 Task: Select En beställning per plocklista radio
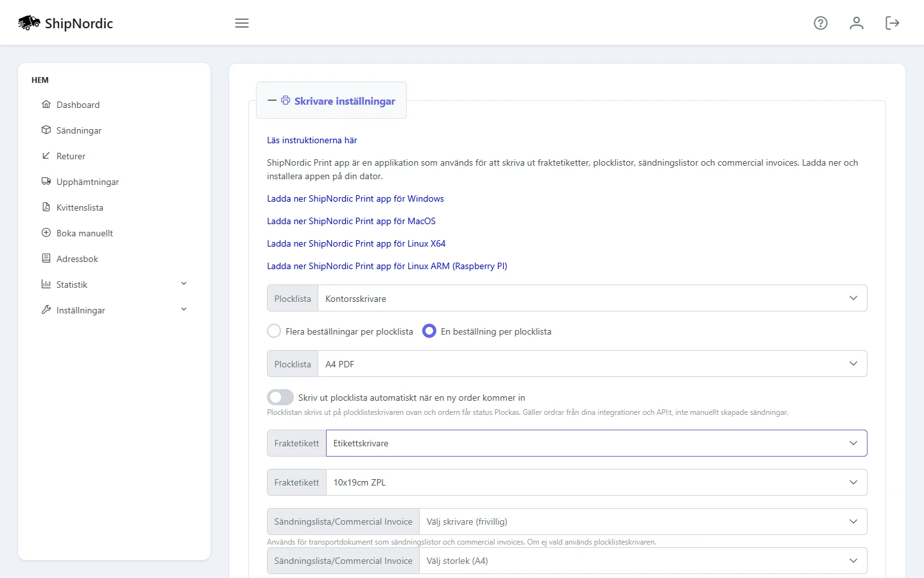coord(429,331)
